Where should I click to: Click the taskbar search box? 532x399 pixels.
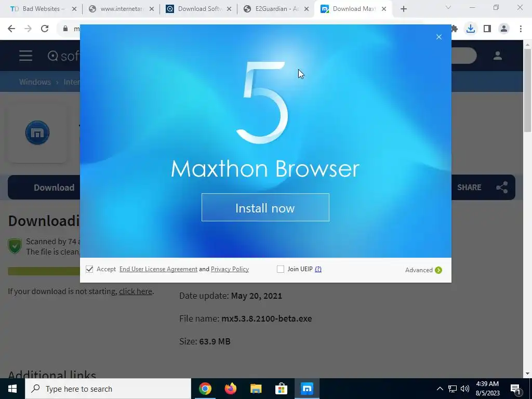click(108, 389)
